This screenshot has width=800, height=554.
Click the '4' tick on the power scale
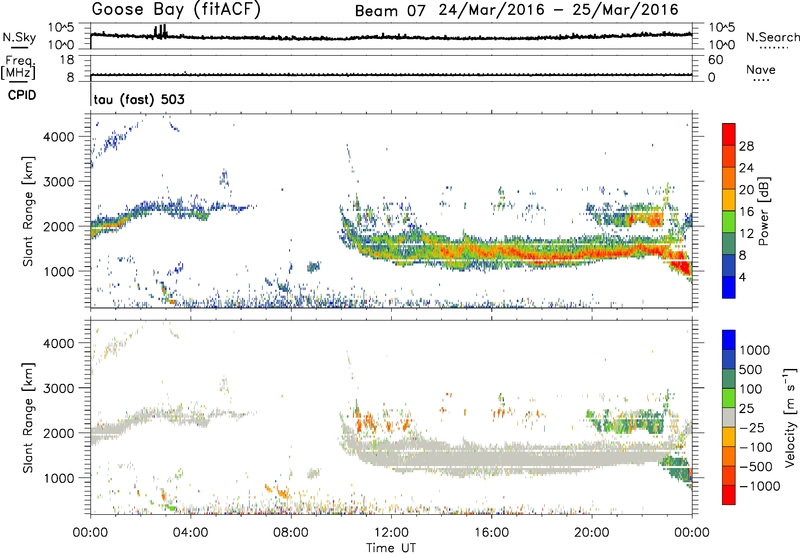coord(742,277)
